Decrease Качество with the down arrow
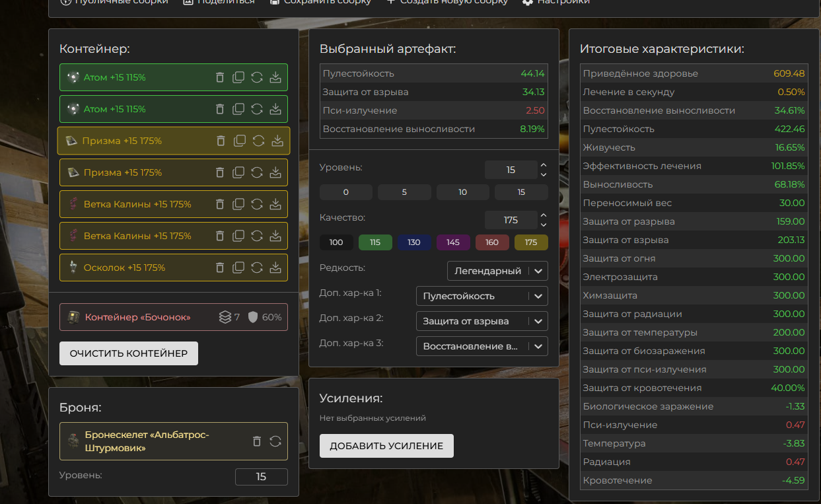Image resolution: width=821 pixels, height=504 pixels. [x=544, y=225]
